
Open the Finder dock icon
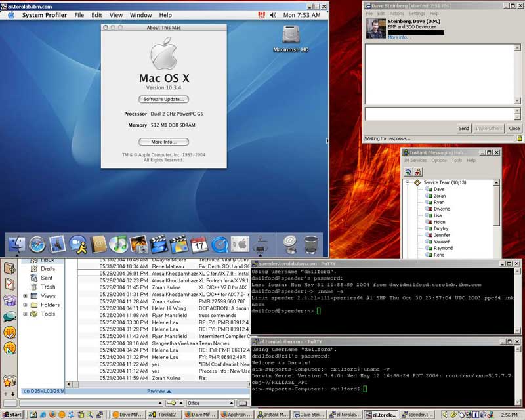point(16,245)
